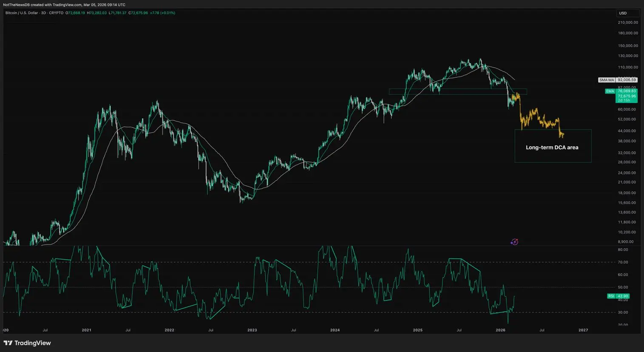The image size is (644, 352).
Task: Click the TradingView logo in the footer
Action: point(27,343)
